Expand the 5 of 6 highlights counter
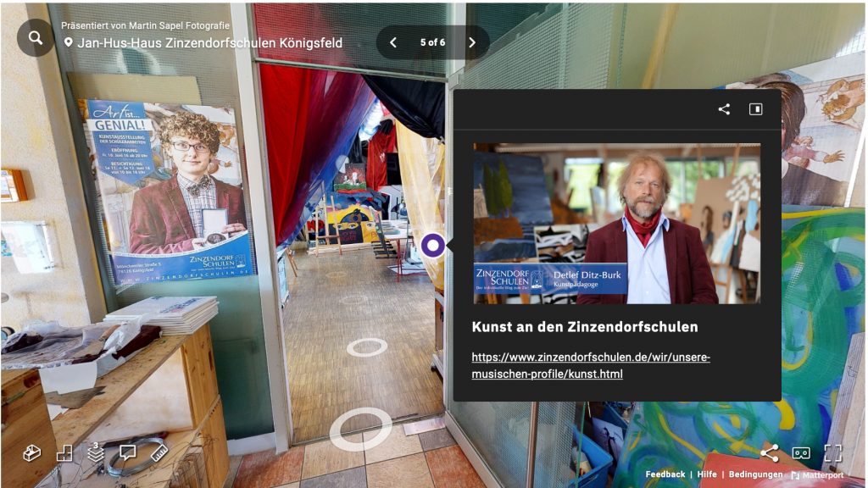The width and height of the screenshot is (868, 488). coord(432,42)
